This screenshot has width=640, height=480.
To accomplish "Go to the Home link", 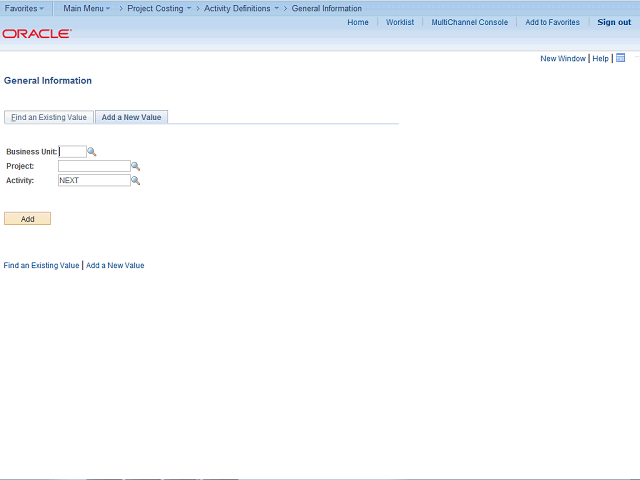I will (358, 22).
